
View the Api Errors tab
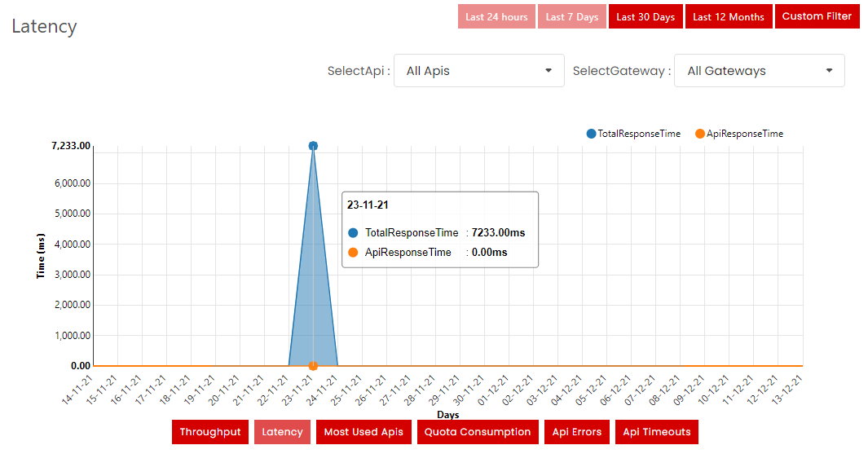pyautogui.click(x=577, y=432)
